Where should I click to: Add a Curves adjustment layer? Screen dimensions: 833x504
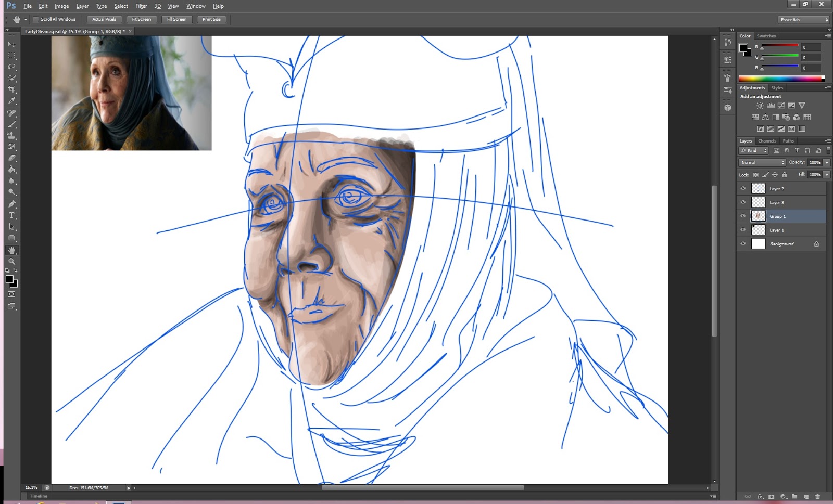(781, 105)
